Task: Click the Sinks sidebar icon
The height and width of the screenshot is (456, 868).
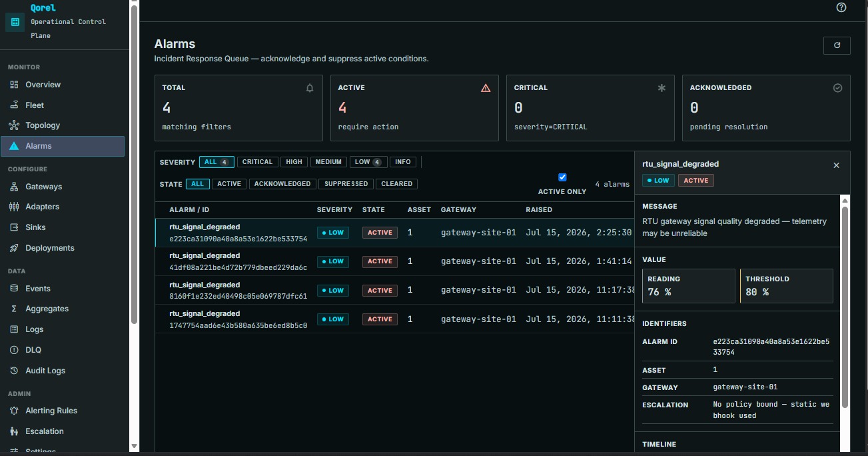Action: (x=14, y=227)
